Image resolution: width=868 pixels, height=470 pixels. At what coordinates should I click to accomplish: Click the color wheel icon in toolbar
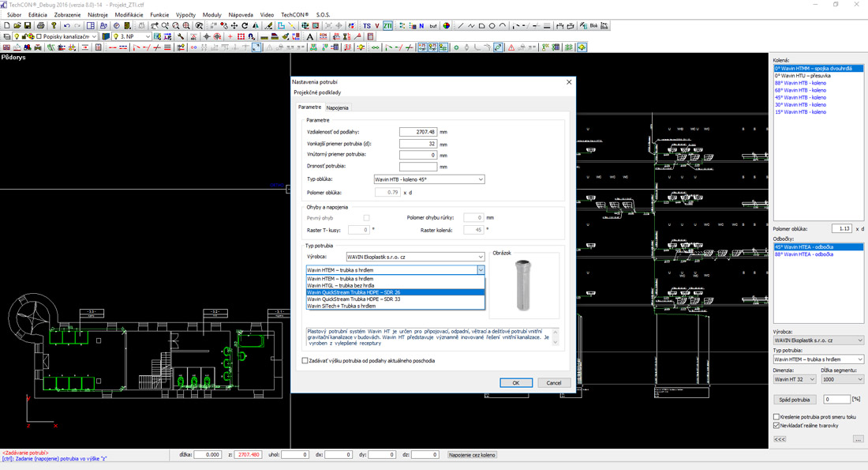446,26
